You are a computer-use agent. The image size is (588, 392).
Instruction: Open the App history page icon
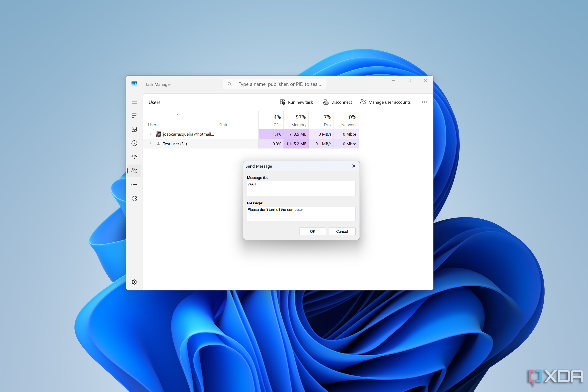coord(134,143)
